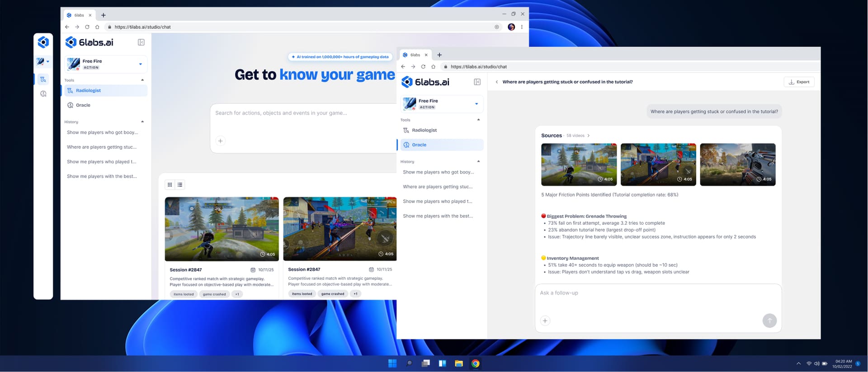Select the 6labs browser tab in the Radiologist window
Viewport: 868px width, 372px height.
79,15
